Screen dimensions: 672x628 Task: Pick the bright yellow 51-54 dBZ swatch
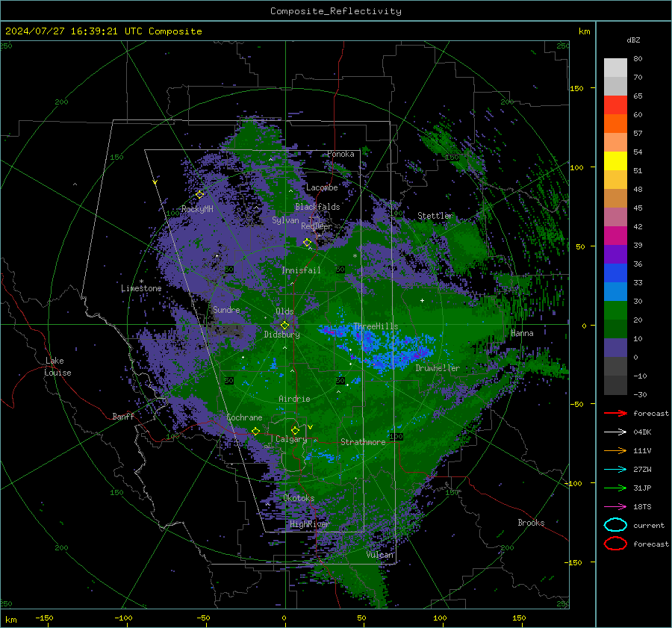tap(615, 161)
